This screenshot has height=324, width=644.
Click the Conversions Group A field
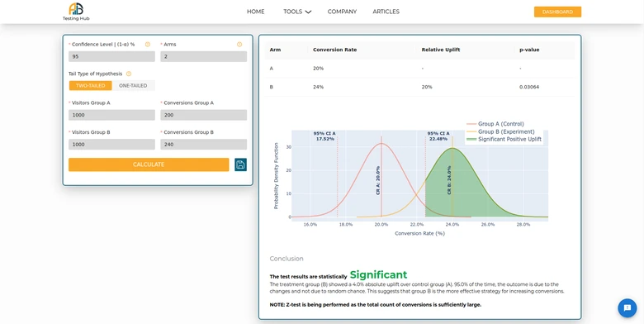click(x=204, y=115)
